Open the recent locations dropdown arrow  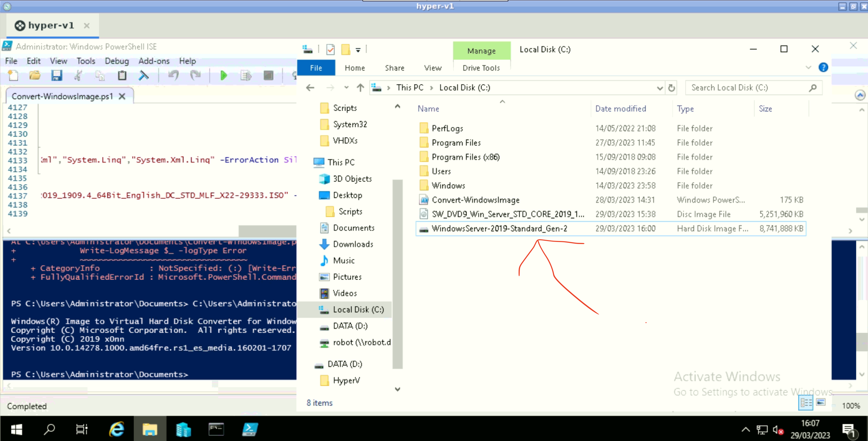coord(346,88)
